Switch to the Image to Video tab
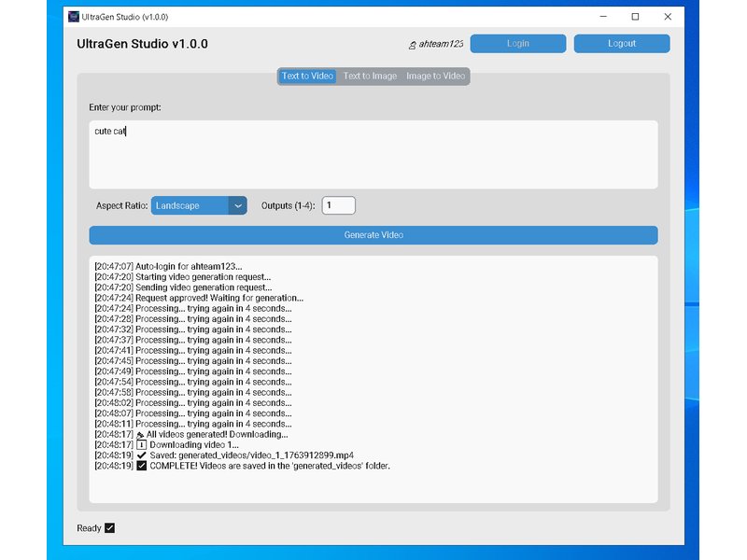 click(x=434, y=76)
